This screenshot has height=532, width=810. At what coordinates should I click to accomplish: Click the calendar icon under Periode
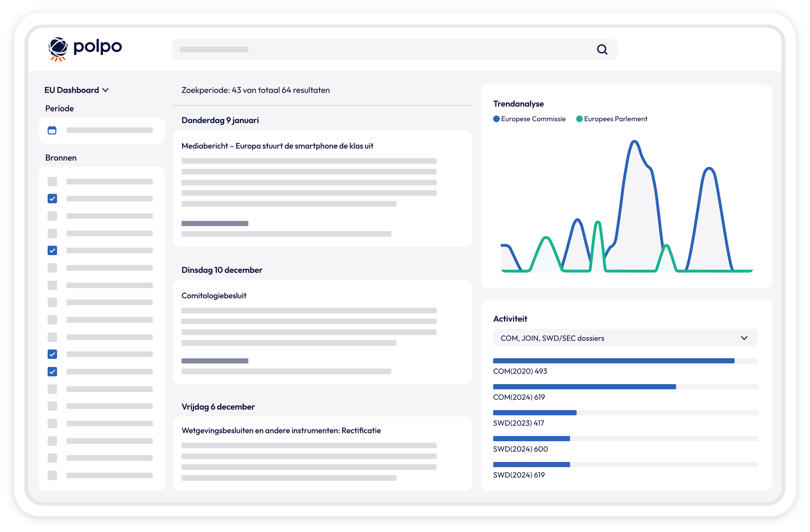52,130
